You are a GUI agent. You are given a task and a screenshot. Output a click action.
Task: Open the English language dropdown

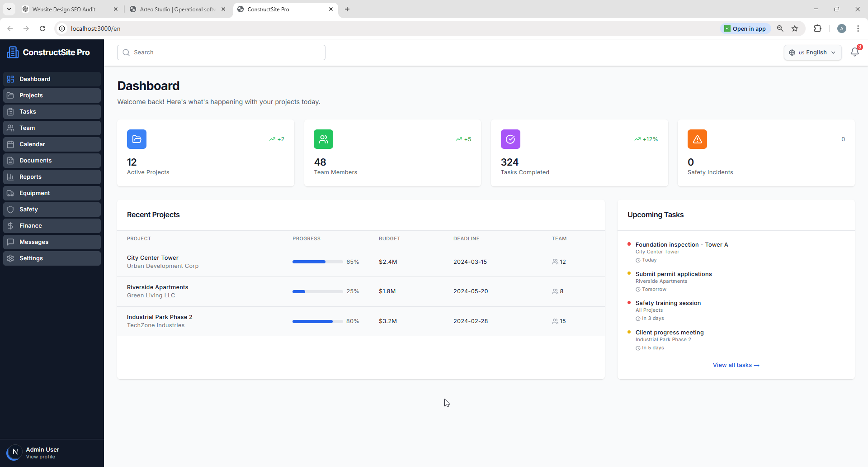pos(812,52)
